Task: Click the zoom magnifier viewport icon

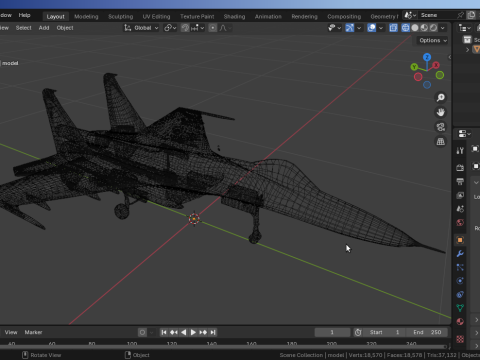Action: (441, 97)
